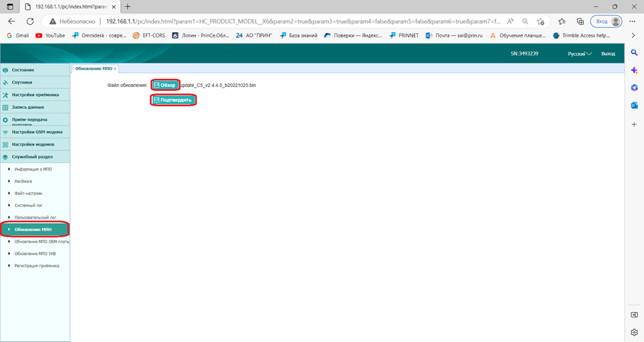Open the База знаний bookmark
644x342 pixels.
(x=298, y=36)
